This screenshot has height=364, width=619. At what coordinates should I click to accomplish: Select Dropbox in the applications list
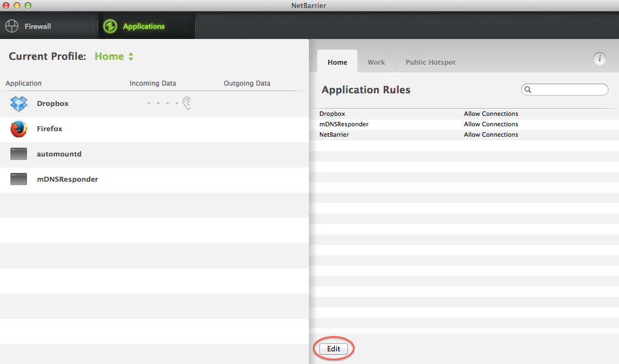click(154, 104)
